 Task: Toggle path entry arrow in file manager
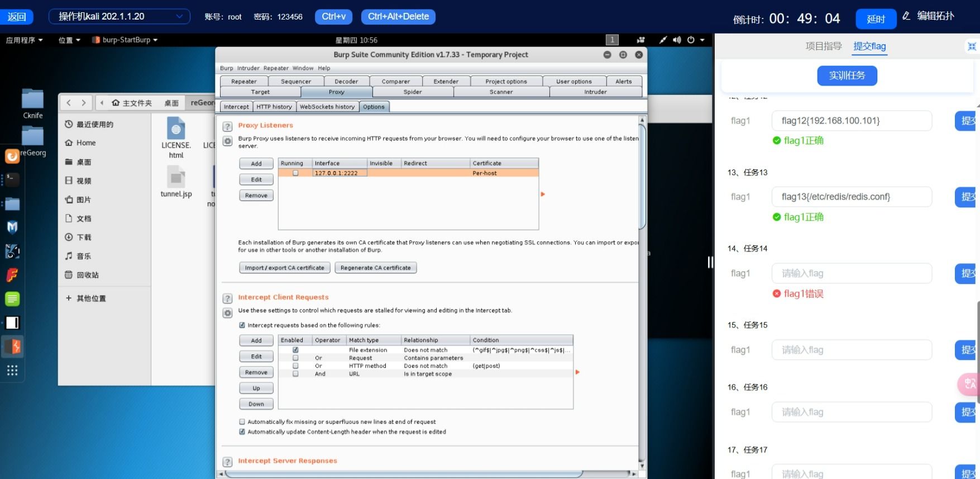click(x=101, y=103)
